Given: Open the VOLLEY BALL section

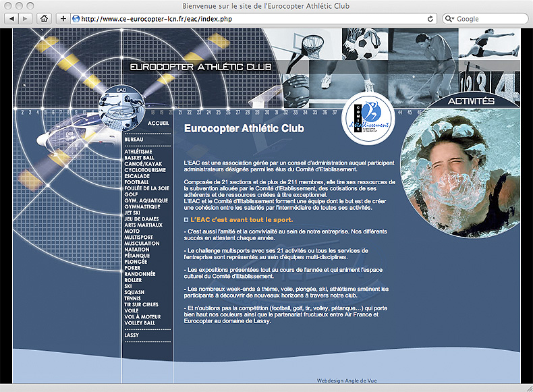Looking at the screenshot, I should point(140,323).
